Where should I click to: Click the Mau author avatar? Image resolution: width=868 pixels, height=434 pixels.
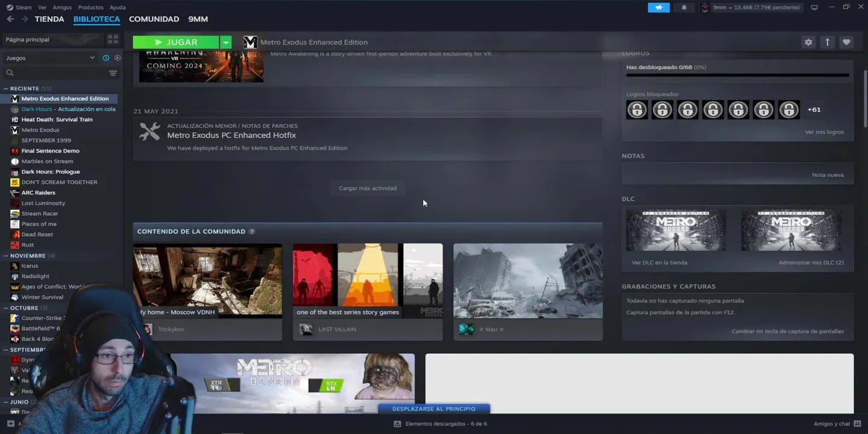pyautogui.click(x=466, y=329)
